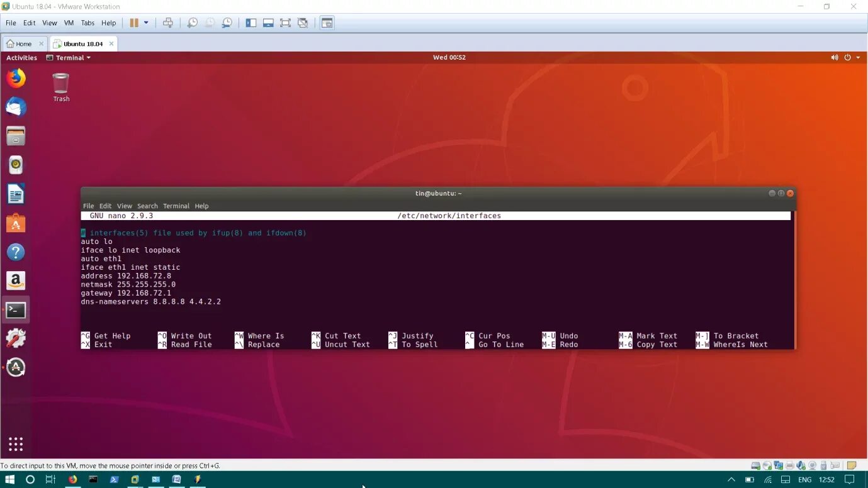
Task: Click the 'gateway 192.168.72.1' line
Action: (x=126, y=293)
